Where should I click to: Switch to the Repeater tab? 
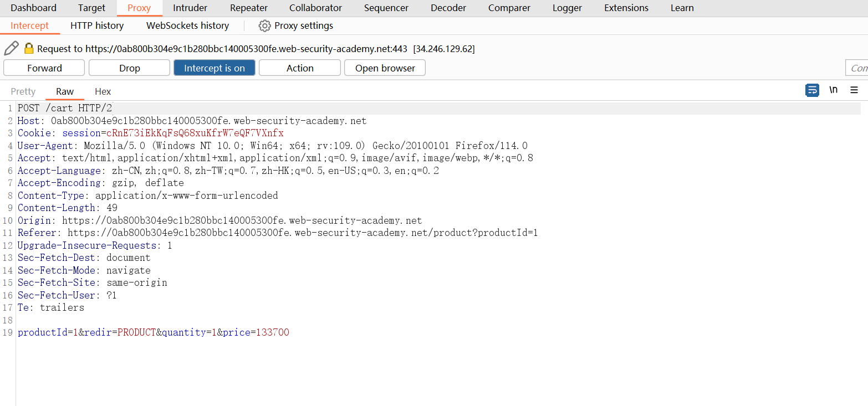click(249, 8)
